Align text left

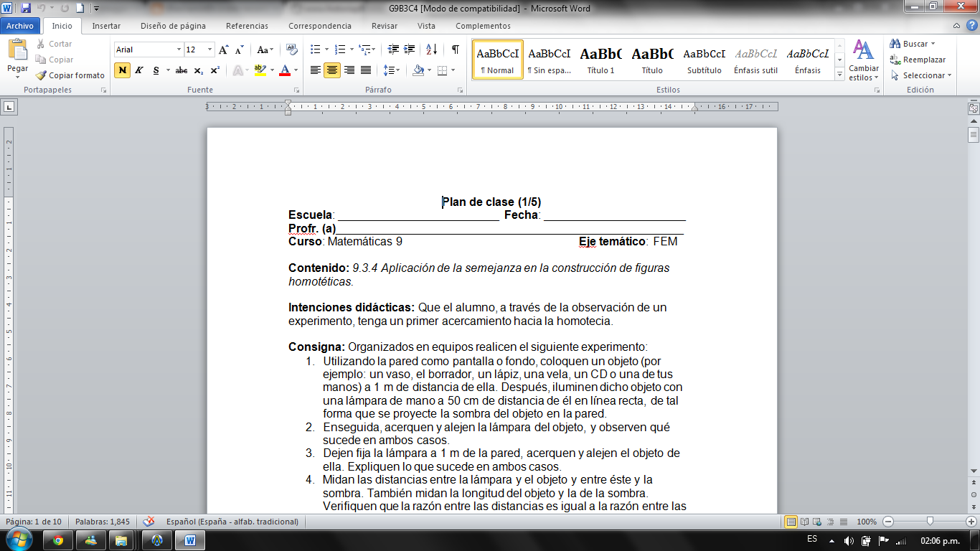[x=316, y=70]
